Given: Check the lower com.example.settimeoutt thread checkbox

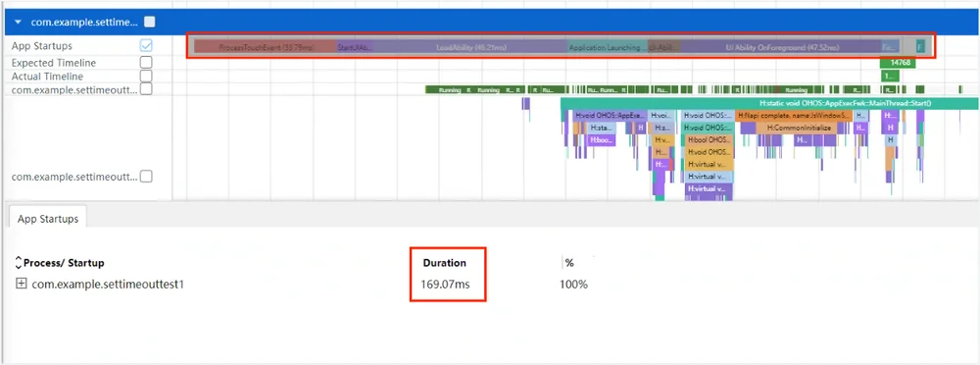Looking at the screenshot, I should tap(146, 177).
